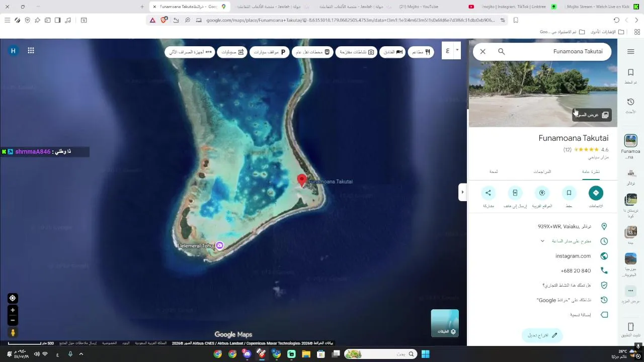Click the Directions button
Screen dimensions: 644x362
pyautogui.click(x=596, y=193)
